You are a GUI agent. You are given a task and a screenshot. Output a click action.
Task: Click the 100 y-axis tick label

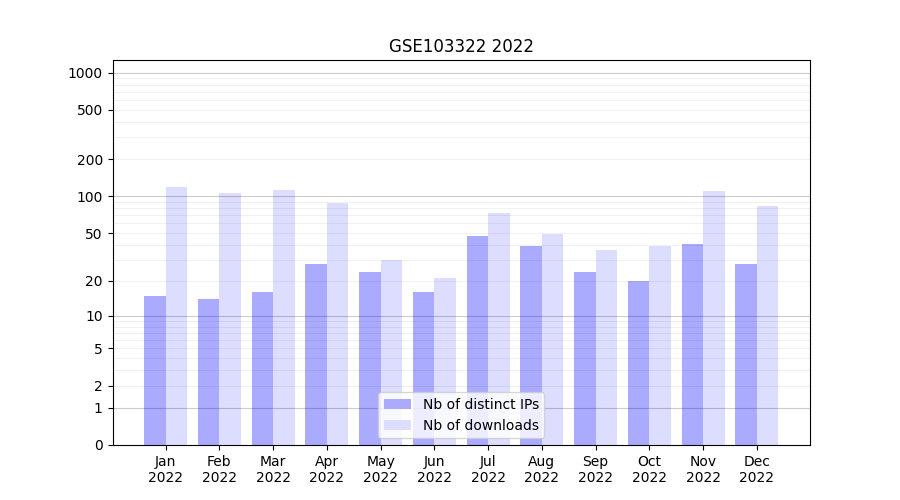point(90,197)
